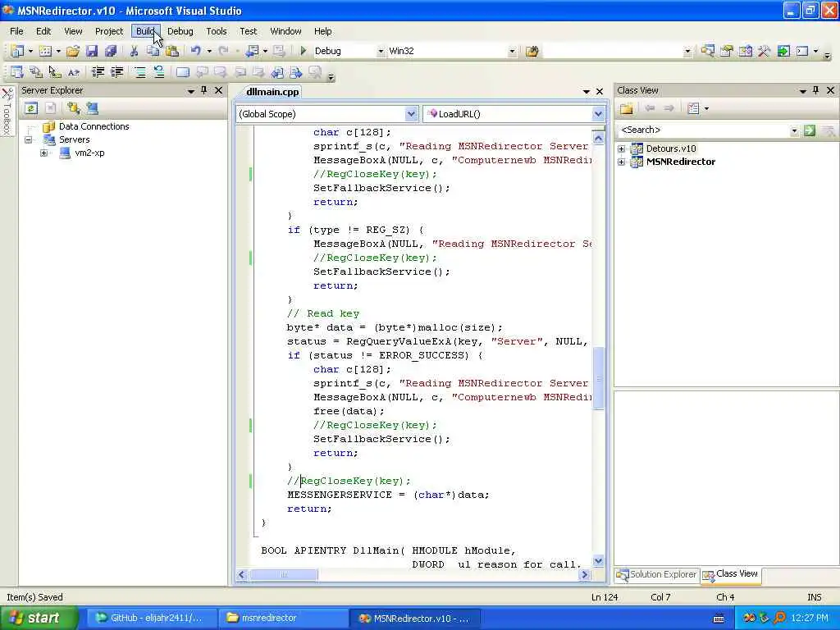Viewport: 840px width, 630px height.
Task: Click into the Class View search field
Action: click(x=703, y=130)
